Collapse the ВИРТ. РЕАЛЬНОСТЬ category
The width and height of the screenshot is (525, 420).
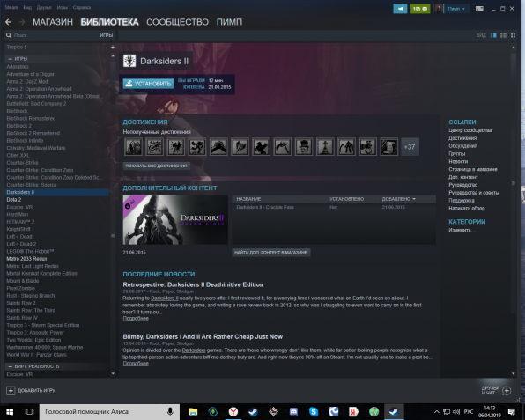10,366
